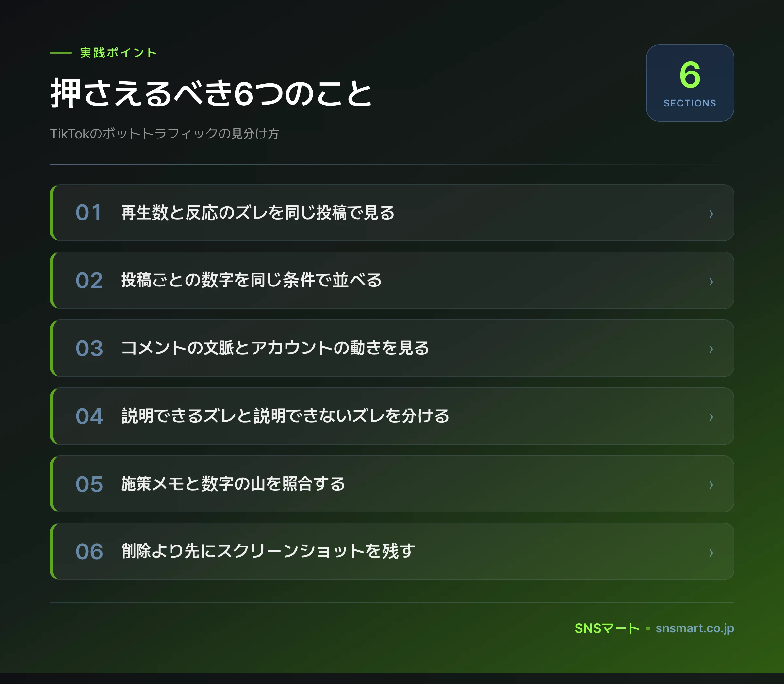
Task: Choose section 施策メモと数字の山を照合する
Action: coord(233,484)
